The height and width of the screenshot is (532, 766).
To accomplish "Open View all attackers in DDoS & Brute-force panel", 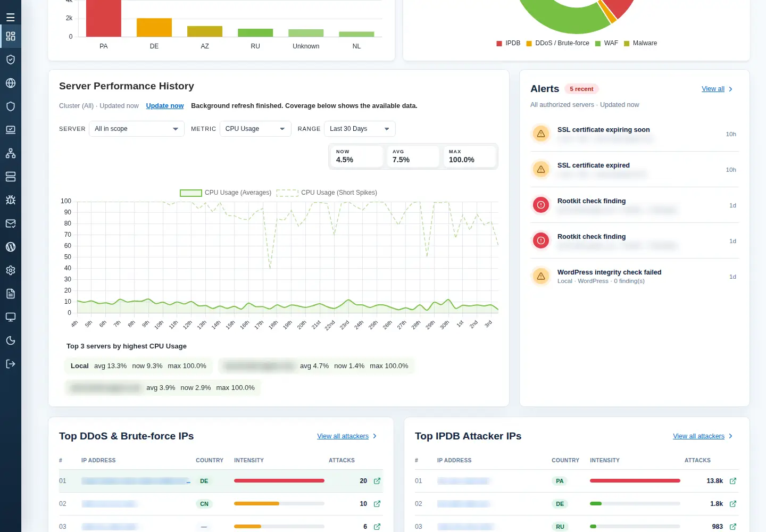I will coord(343,436).
